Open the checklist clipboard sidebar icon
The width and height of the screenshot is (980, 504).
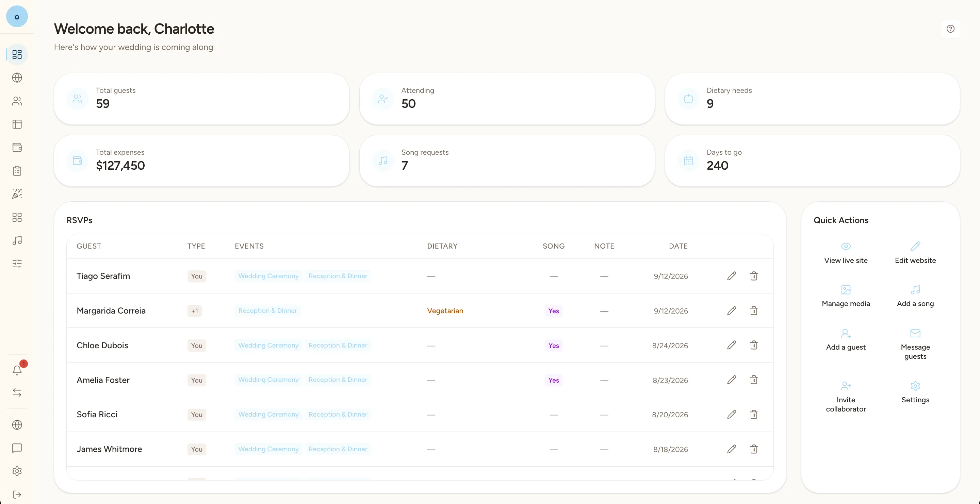click(17, 171)
